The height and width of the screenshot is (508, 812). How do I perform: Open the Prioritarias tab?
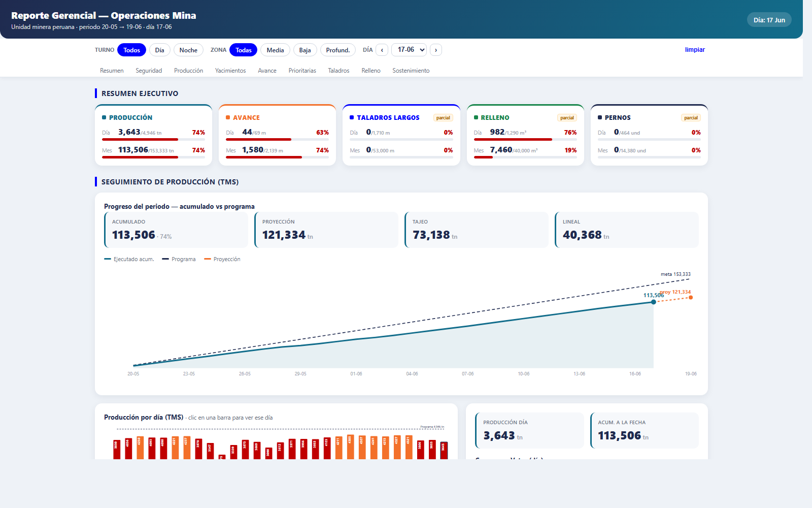302,71
